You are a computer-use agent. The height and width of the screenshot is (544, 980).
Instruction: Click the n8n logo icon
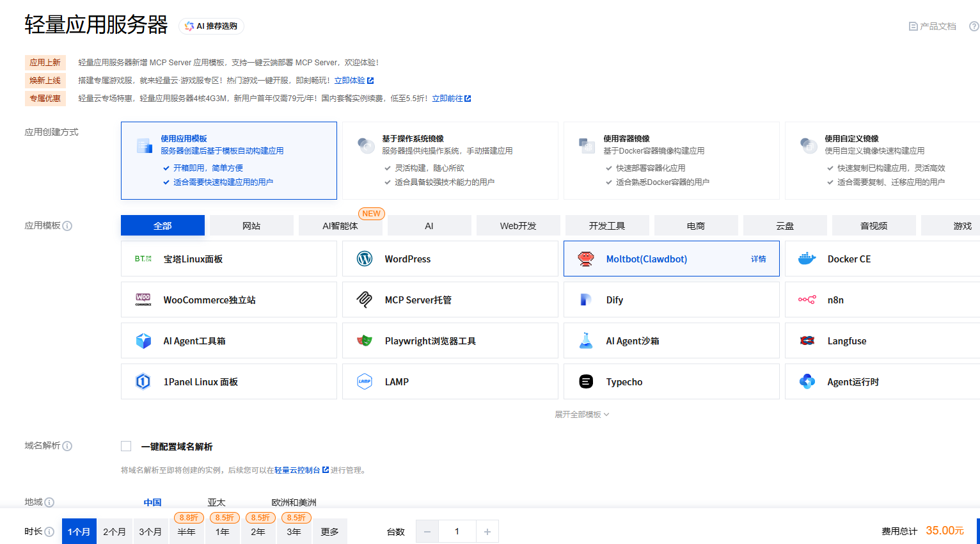point(807,300)
